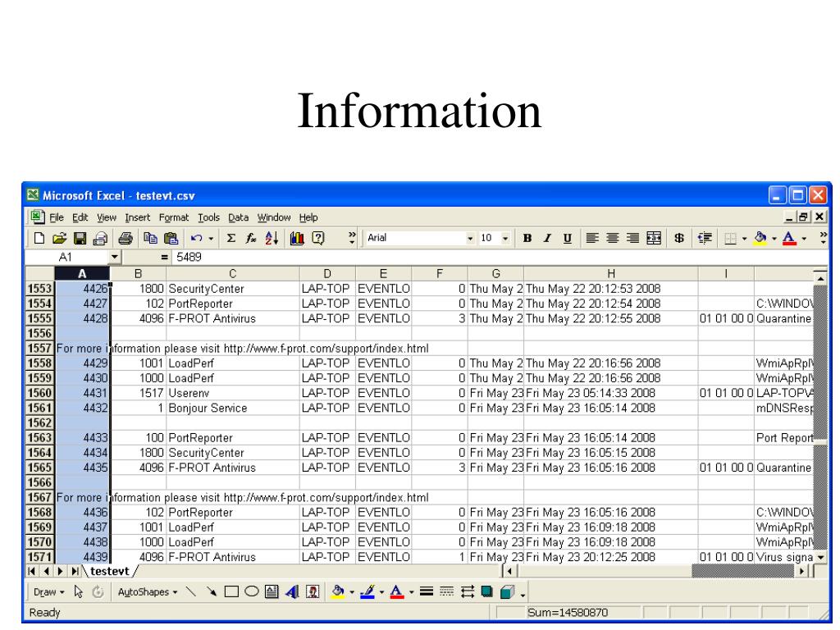
Task: Click the formatting toolbar Fill Color bucket
Action: pyautogui.click(x=760, y=239)
